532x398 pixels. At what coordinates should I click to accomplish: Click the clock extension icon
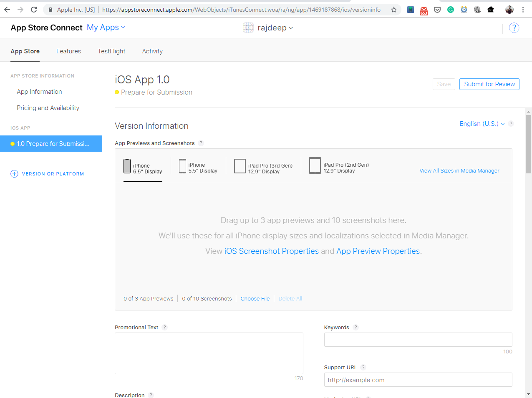[x=464, y=10]
